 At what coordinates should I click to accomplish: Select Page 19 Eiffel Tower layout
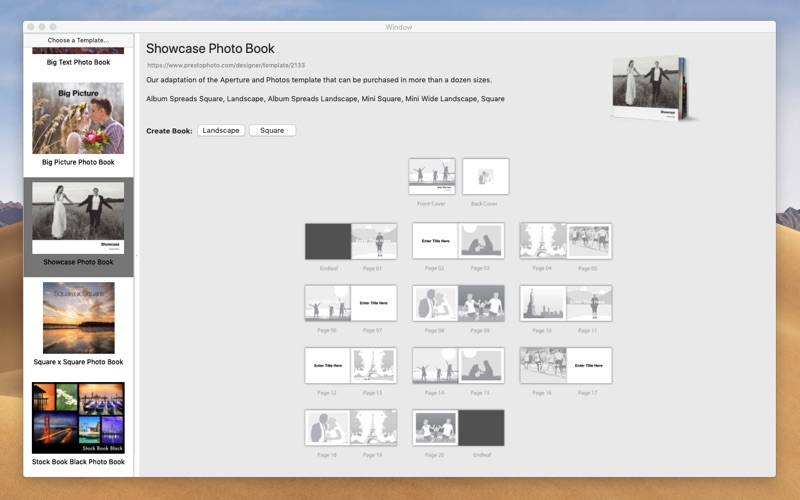(374, 428)
